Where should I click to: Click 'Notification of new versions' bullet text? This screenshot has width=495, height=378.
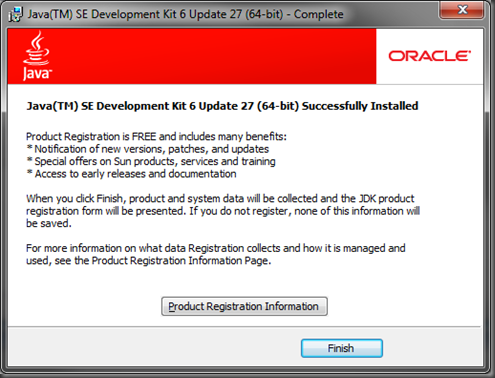coord(148,149)
